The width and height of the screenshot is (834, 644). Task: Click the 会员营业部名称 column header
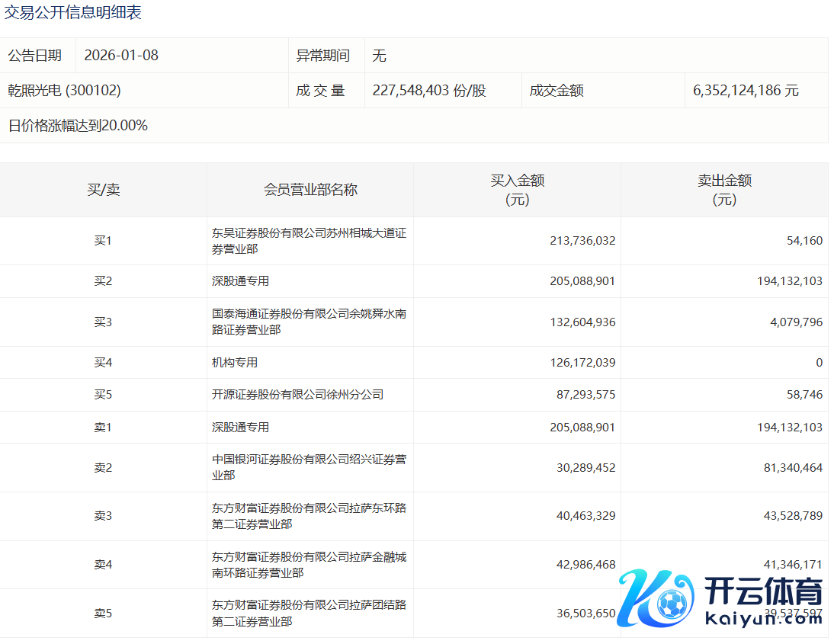point(310,190)
